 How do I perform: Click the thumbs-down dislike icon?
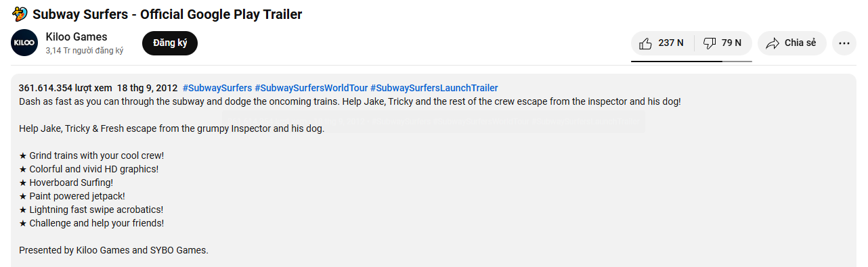point(710,43)
